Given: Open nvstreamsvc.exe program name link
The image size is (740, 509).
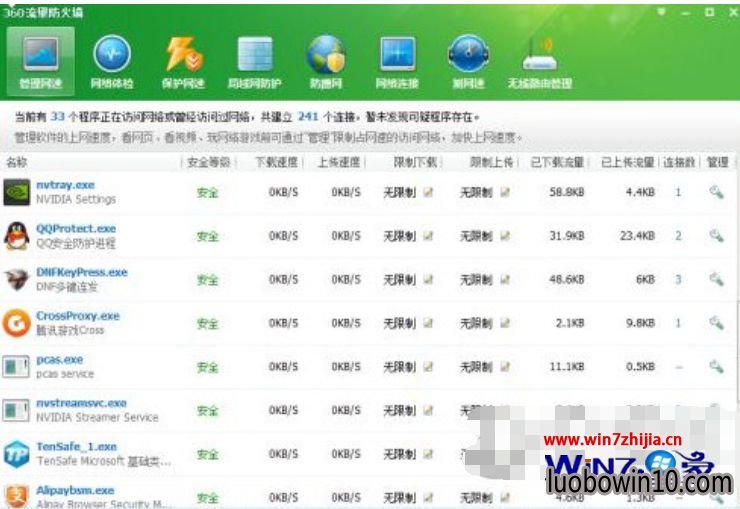Looking at the screenshot, I should tap(82, 403).
